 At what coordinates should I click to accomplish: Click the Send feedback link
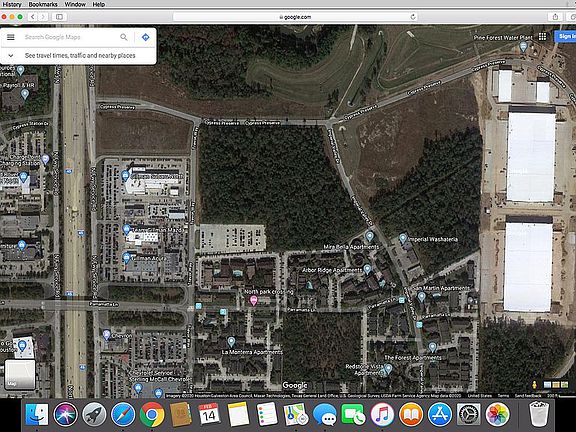point(528,396)
